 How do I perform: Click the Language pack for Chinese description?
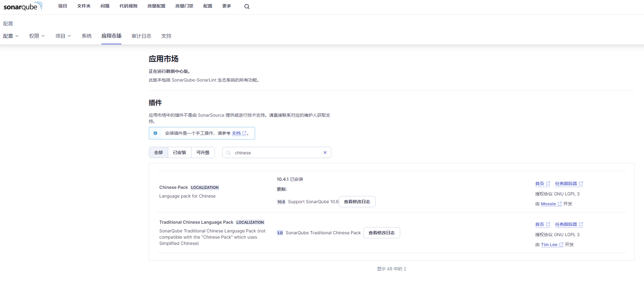(187, 196)
